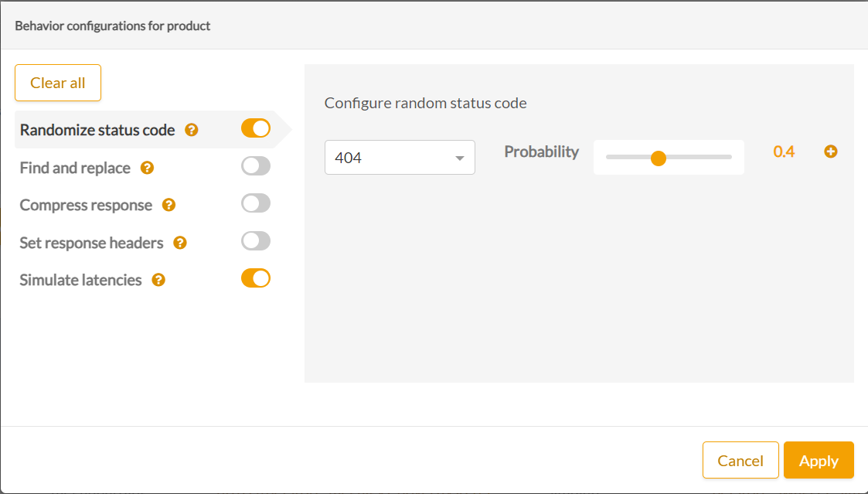The width and height of the screenshot is (868, 494).
Task: Click help icon beside Simulate latencies
Action: coord(158,280)
